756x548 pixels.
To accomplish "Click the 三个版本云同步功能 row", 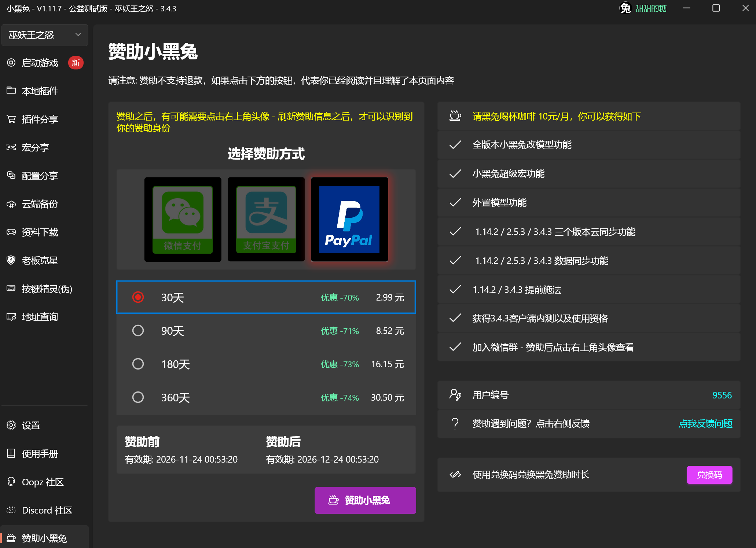I will pyautogui.click(x=589, y=232).
